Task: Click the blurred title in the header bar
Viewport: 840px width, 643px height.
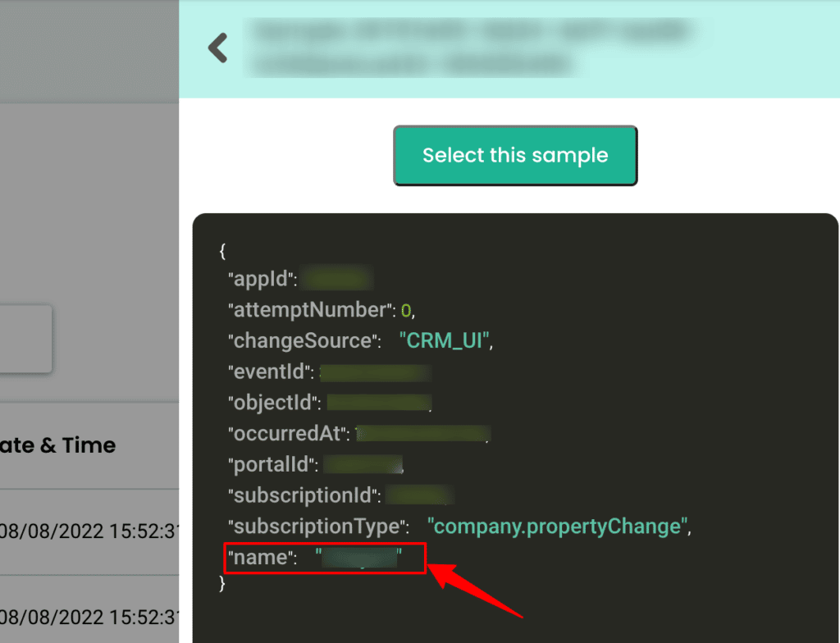Action: (x=472, y=48)
